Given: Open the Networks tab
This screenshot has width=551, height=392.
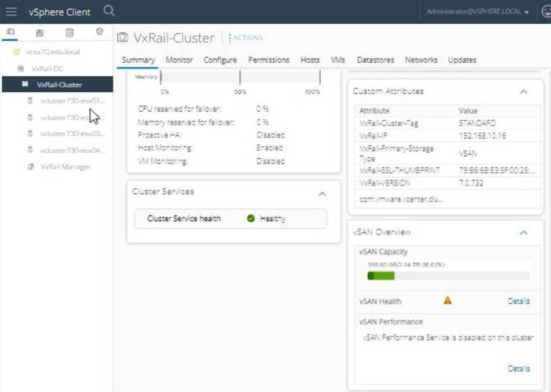Looking at the screenshot, I should click(x=421, y=60).
